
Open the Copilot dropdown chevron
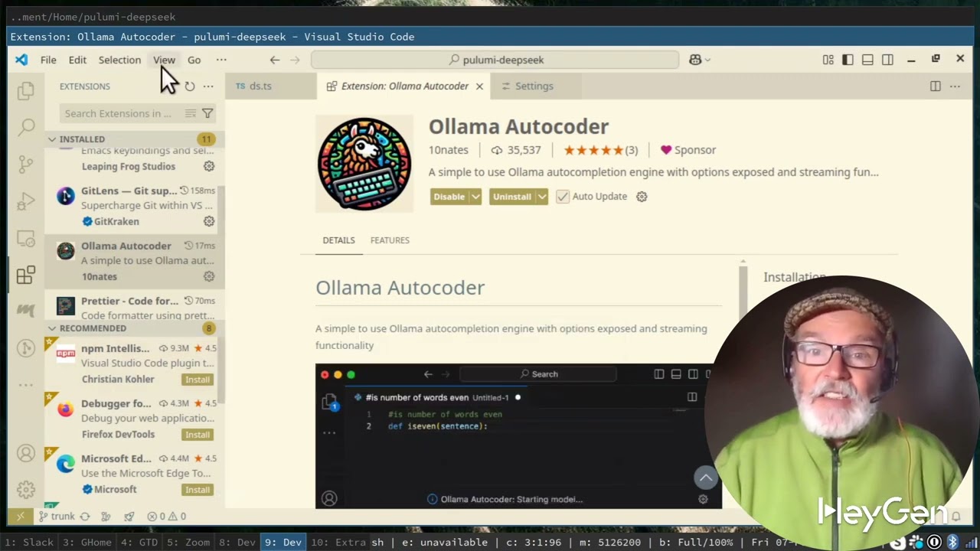707,60
